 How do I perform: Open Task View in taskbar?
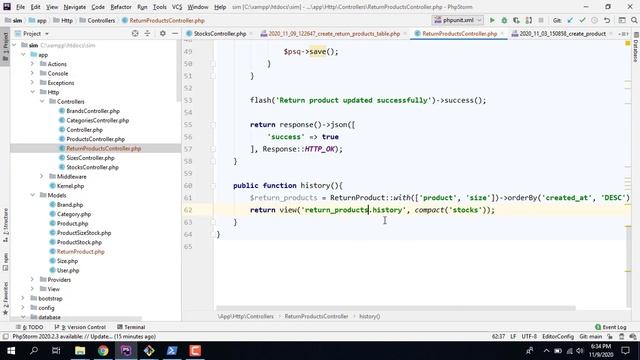click(56, 351)
